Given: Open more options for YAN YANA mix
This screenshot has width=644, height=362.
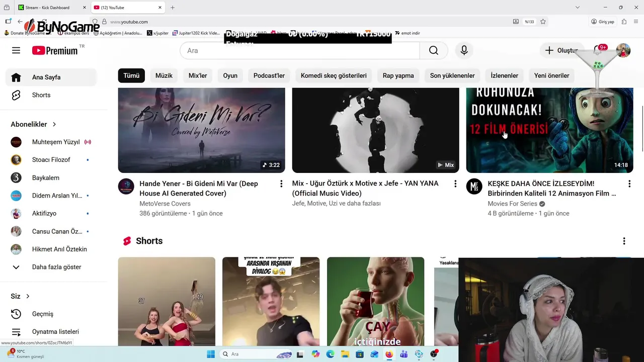Looking at the screenshot, I should pyautogui.click(x=455, y=184).
